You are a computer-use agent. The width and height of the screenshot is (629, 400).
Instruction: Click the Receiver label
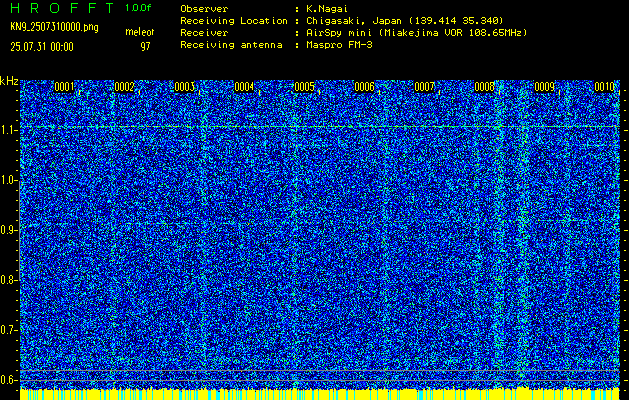204,32
